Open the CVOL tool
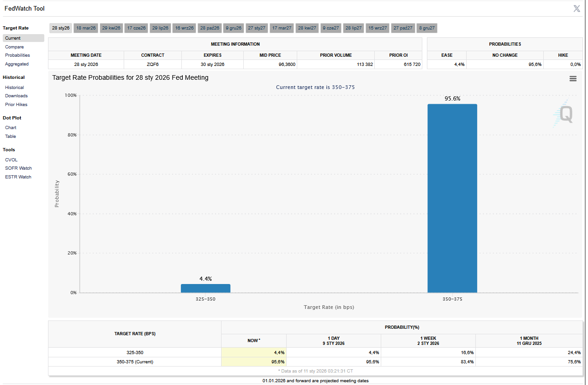Image resolution: width=588 pixels, height=385 pixels. click(11, 160)
